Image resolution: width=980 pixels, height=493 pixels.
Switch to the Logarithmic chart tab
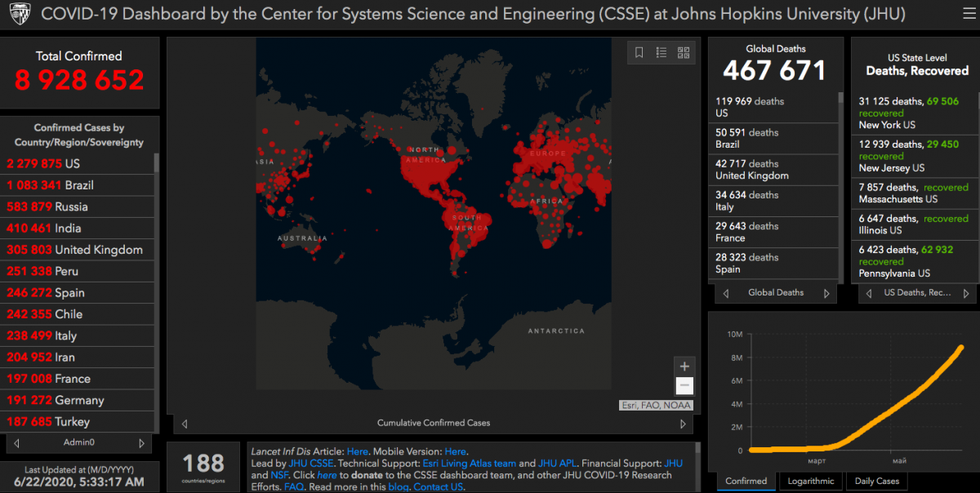point(811,482)
